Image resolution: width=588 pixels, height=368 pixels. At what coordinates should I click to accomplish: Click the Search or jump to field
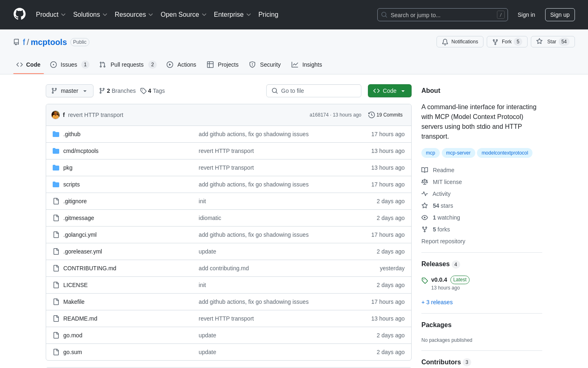pos(443,15)
